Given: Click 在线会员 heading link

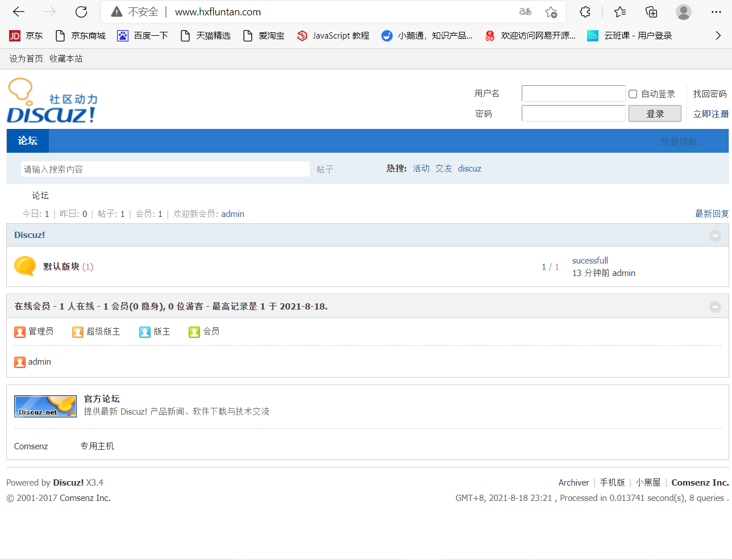Looking at the screenshot, I should coord(32,306).
